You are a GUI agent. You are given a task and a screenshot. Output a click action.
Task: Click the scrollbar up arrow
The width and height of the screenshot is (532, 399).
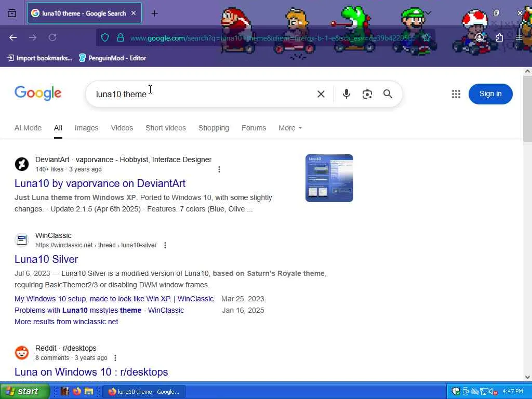pos(527,71)
